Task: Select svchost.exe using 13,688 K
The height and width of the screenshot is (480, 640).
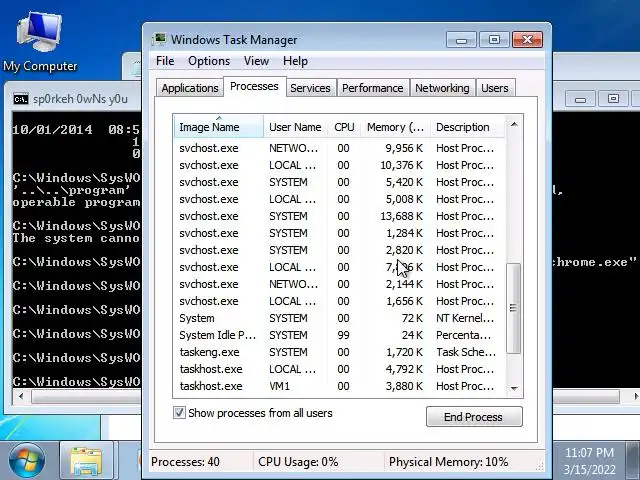Action: [x=340, y=216]
